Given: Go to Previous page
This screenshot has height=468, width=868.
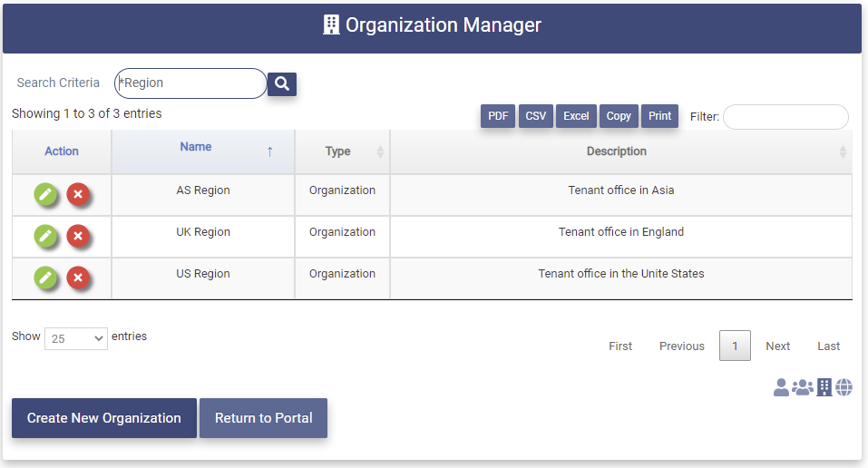Looking at the screenshot, I should click(x=682, y=346).
